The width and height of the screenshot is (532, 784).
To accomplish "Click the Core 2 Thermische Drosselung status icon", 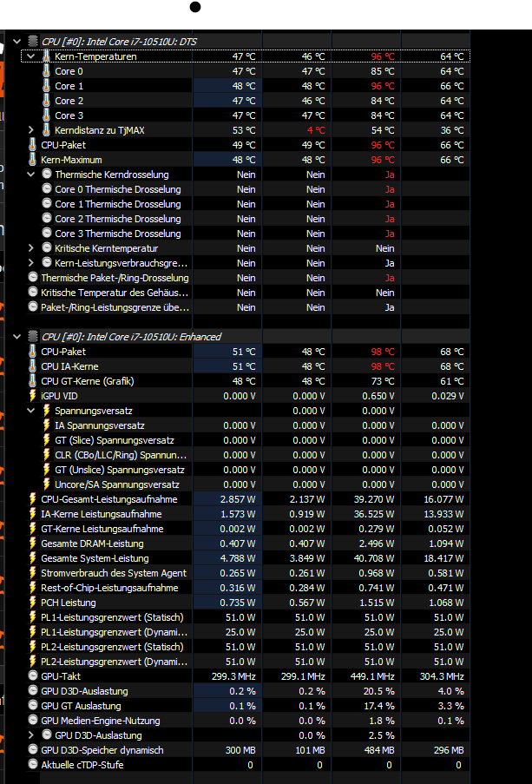I will 47,219.
